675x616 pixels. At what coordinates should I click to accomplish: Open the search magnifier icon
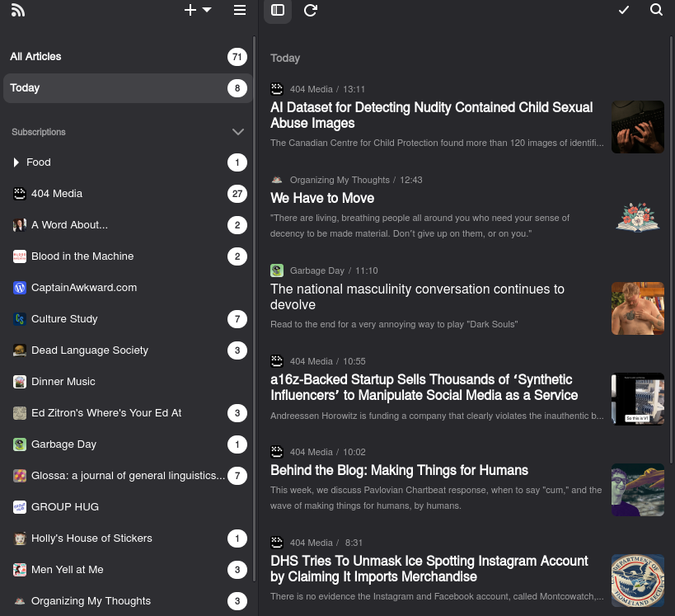[x=656, y=10]
